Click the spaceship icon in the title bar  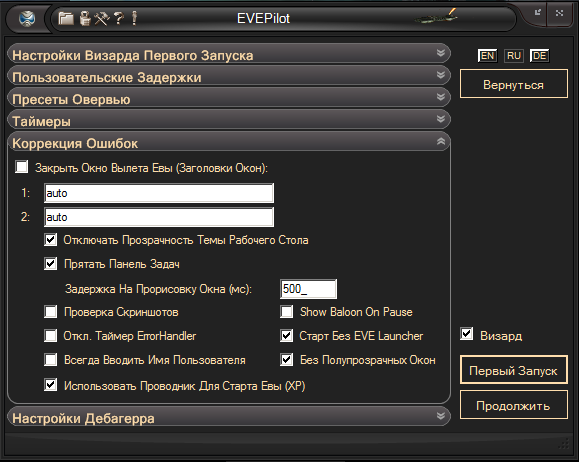click(x=436, y=17)
